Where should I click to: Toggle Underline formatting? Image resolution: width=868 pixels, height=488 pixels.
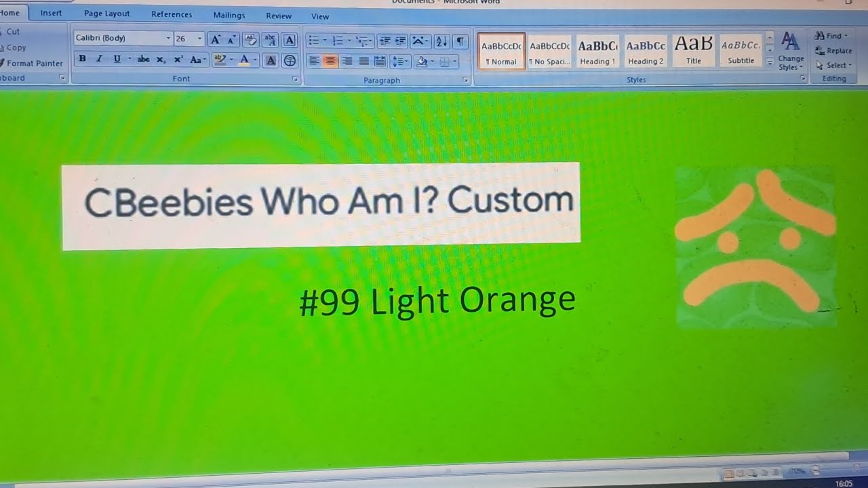117,59
